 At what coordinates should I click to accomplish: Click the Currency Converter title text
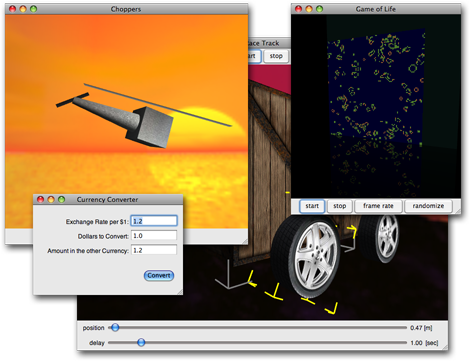pos(107,200)
